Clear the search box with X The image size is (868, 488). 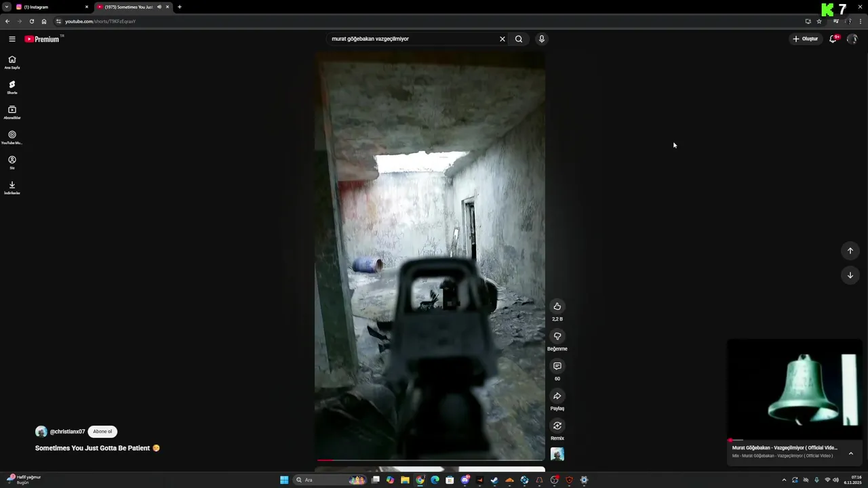(x=502, y=39)
